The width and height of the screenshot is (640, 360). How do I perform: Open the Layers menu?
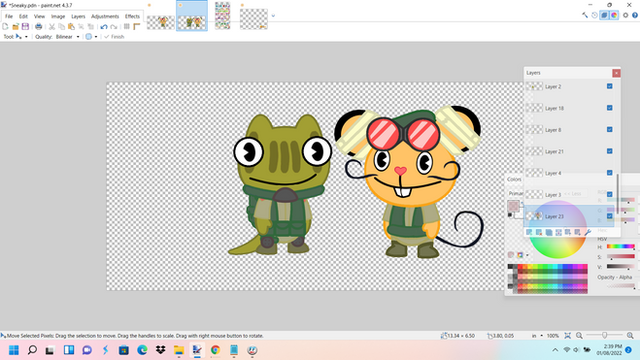tap(78, 16)
